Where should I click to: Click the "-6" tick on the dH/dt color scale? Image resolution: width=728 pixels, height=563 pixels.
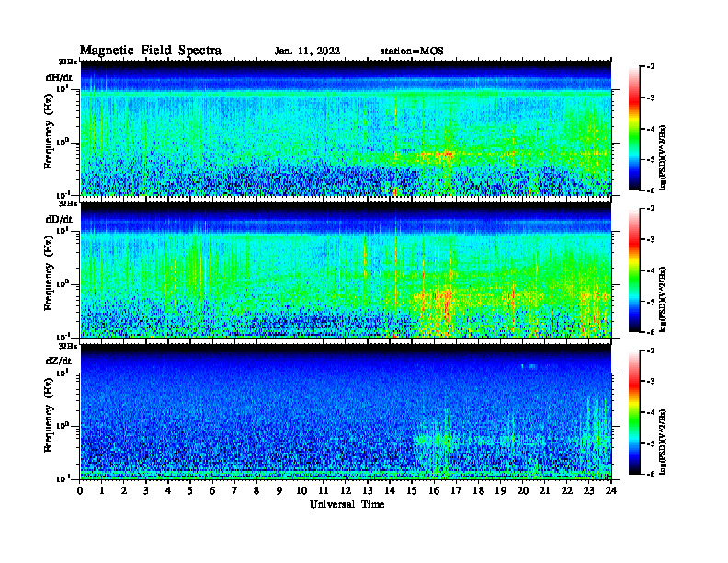click(651, 190)
